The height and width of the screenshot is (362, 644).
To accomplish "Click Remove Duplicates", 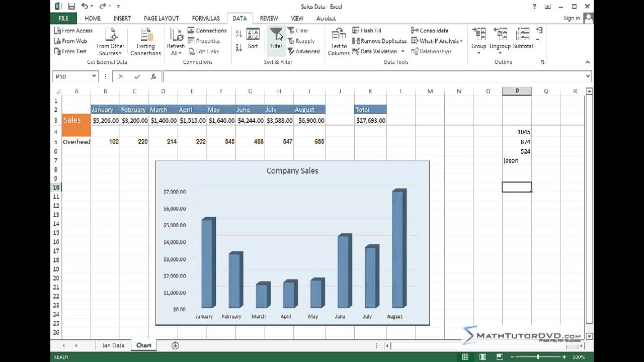I will 379,41.
